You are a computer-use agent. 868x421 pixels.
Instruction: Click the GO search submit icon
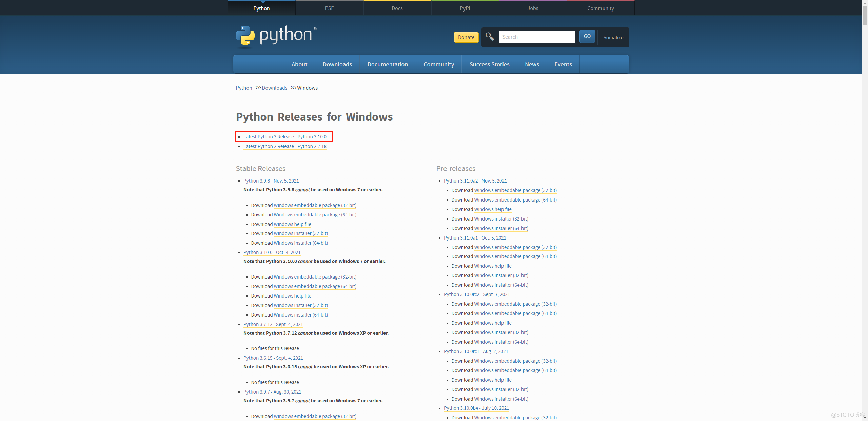(587, 37)
